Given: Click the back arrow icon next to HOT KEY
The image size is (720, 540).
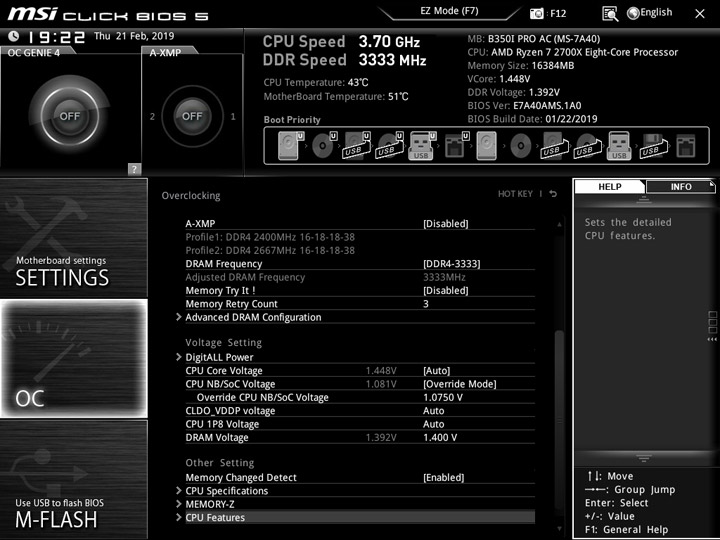Looking at the screenshot, I should 553,194.
